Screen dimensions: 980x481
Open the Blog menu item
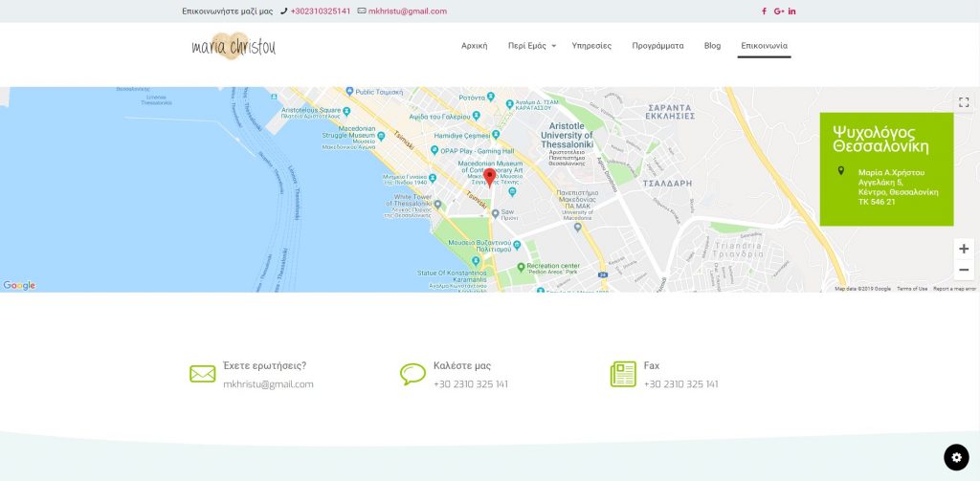tap(712, 46)
